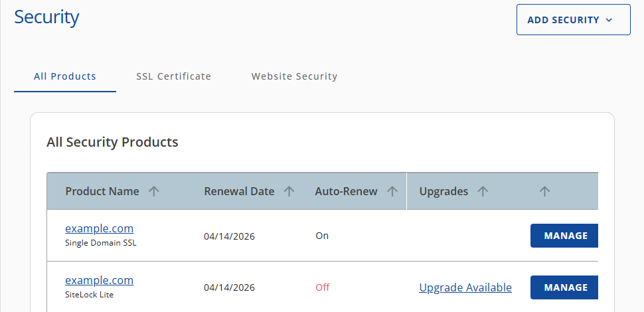
Task: Click the Auto-Renew column header label
Action: [x=346, y=191]
